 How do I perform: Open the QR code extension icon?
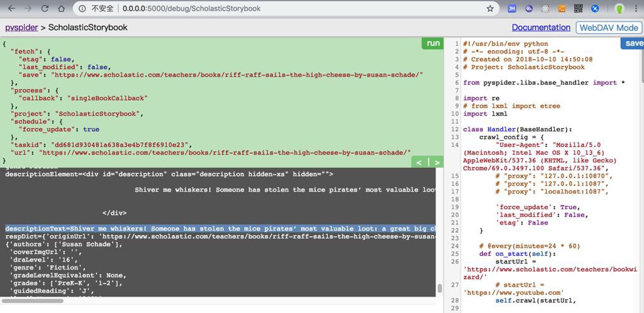(579, 8)
